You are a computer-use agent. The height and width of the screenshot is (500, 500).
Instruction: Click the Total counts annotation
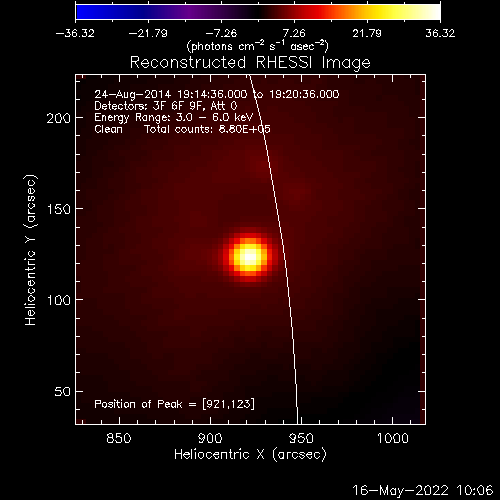click(x=207, y=129)
